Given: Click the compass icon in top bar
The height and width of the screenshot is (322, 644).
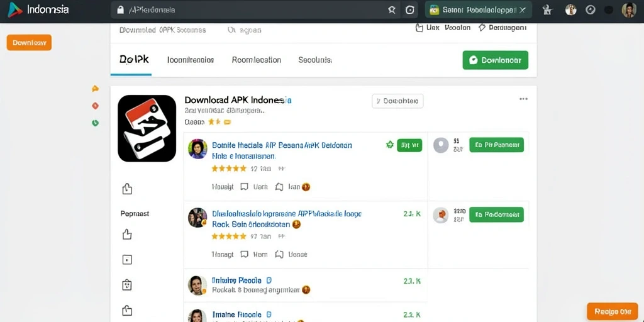Looking at the screenshot, I should coord(590,10).
